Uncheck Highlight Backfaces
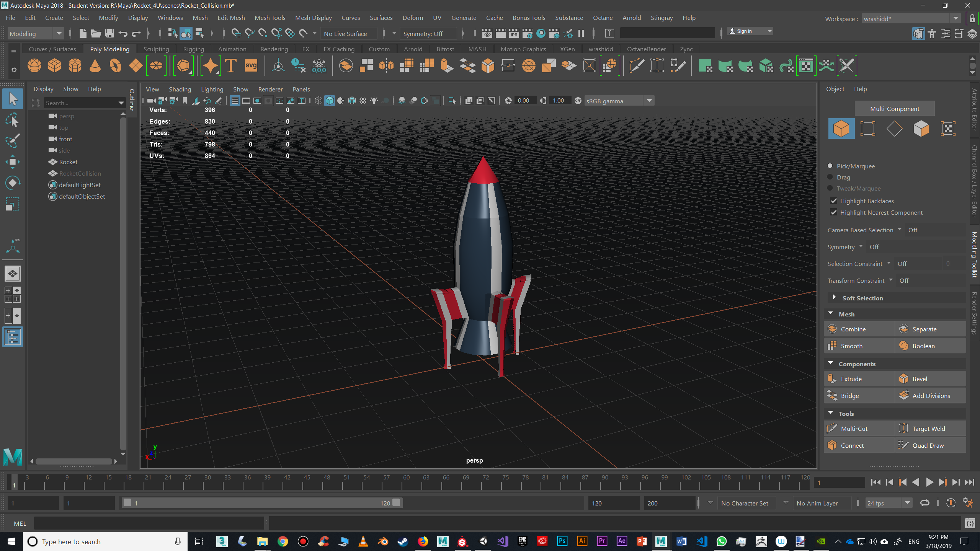980x551 pixels. point(834,201)
